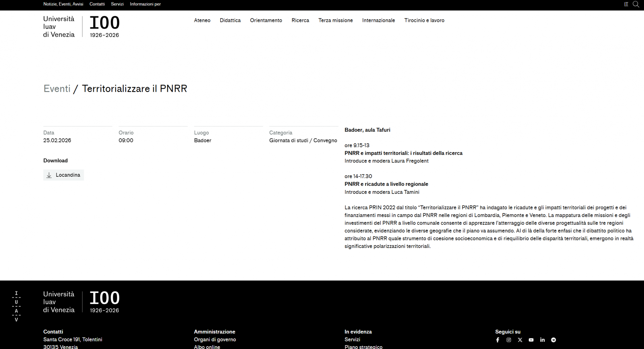This screenshot has height=349, width=644.
Task: Go to Eventi breadcrumb link
Action: [x=57, y=89]
